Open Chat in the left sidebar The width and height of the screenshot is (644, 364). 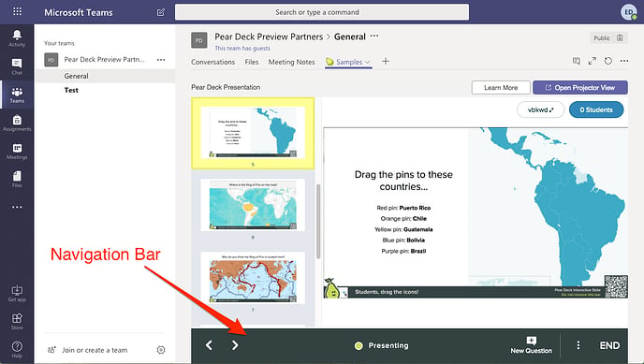(17, 66)
